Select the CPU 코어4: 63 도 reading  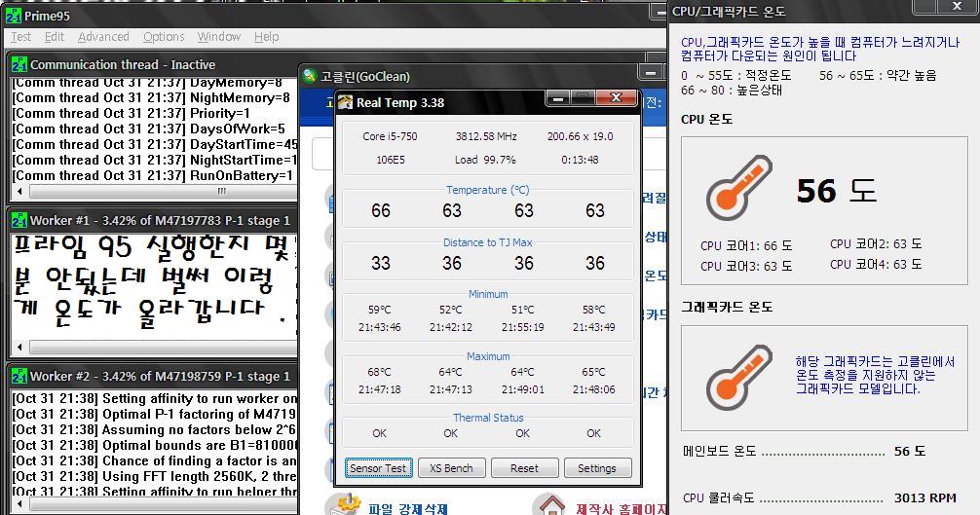click(x=876, y=264)
